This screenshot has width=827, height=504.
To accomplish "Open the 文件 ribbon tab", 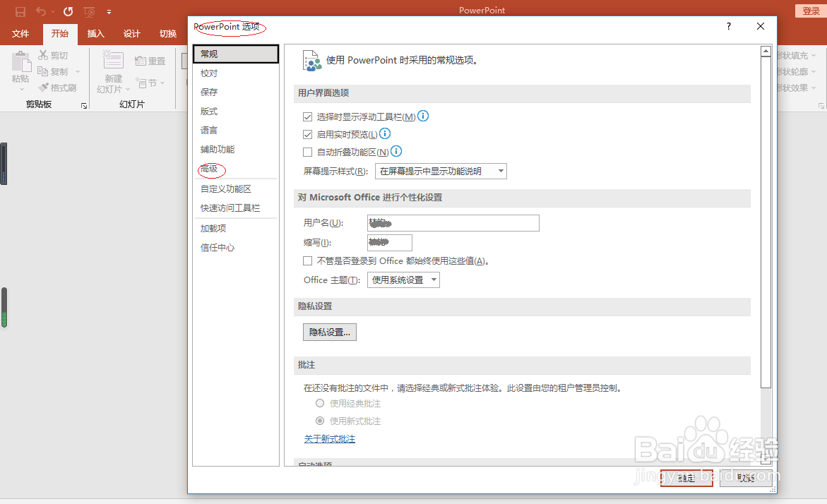I will coord(20,34).
